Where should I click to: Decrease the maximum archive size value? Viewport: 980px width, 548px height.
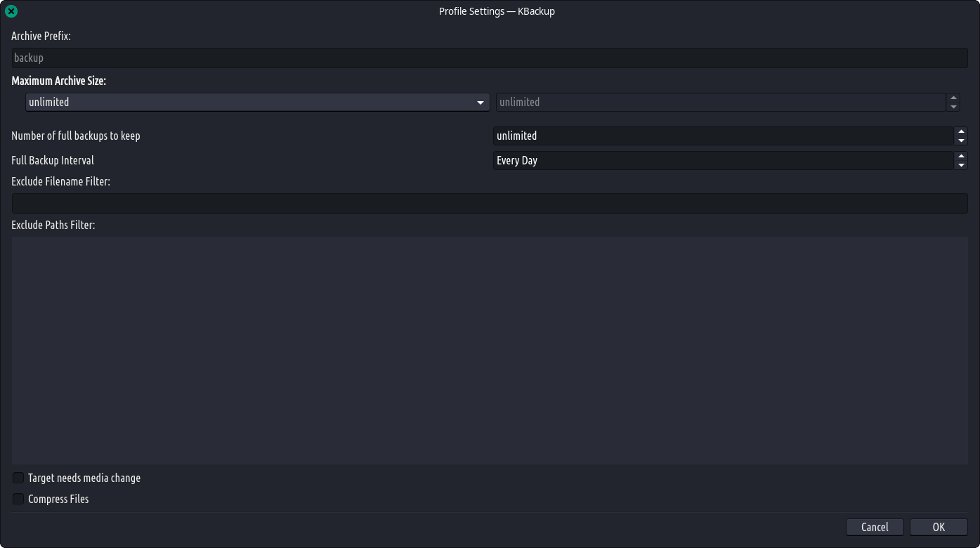click(x=953, y=107)
